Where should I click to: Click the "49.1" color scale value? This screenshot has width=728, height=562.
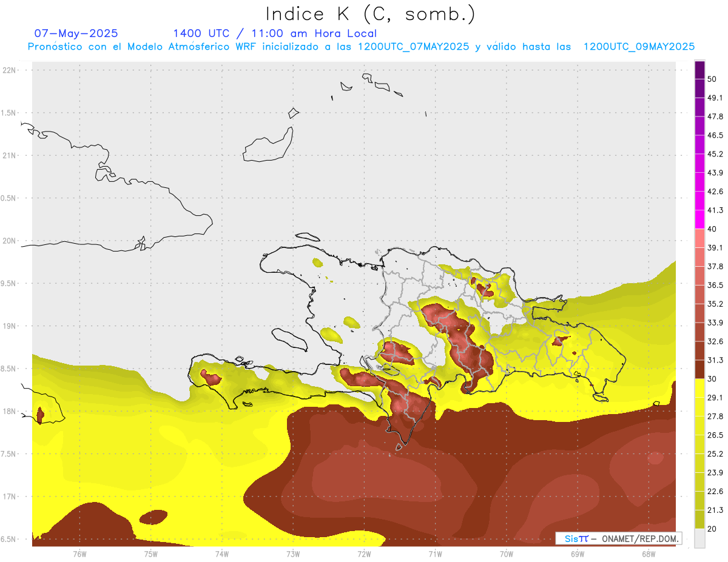click(x=715, y=98)
